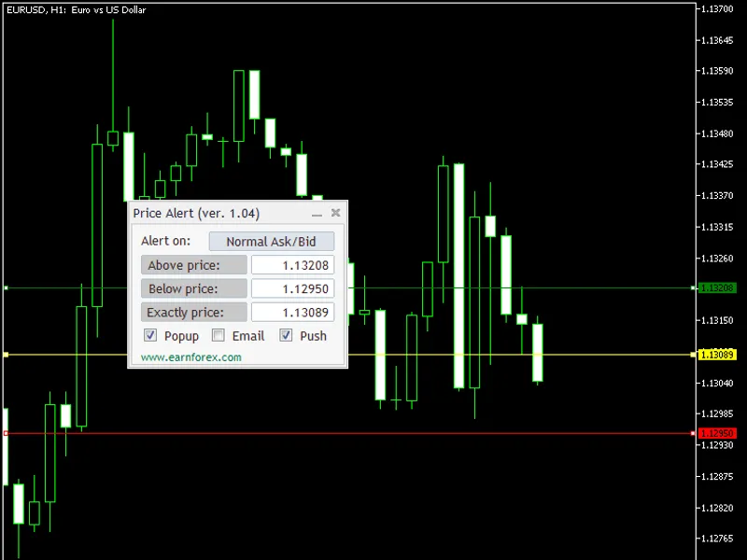Click the Alert on: label
The width and height of the screenshot is (747, 560).
point(165,241)
